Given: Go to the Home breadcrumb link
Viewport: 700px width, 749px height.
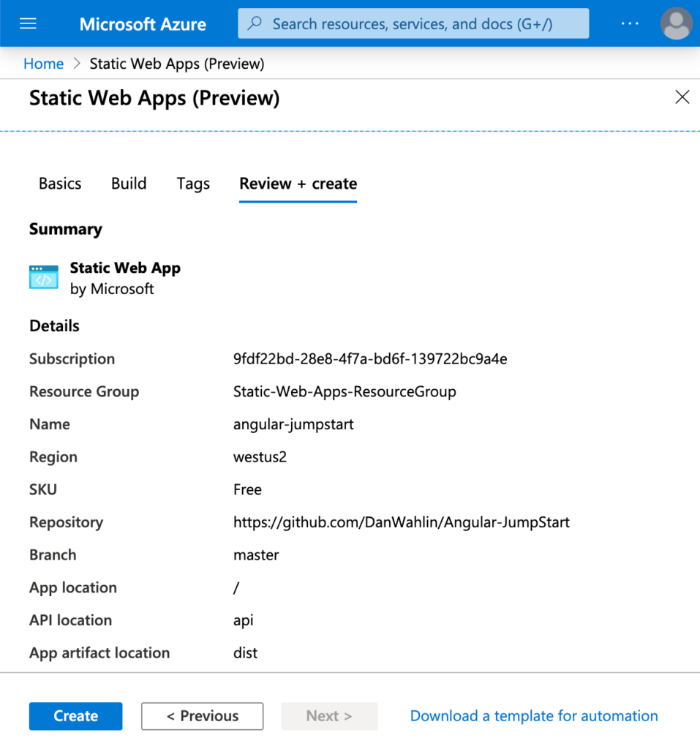Looking at the screenshot, I should click(x=43, y=64).
